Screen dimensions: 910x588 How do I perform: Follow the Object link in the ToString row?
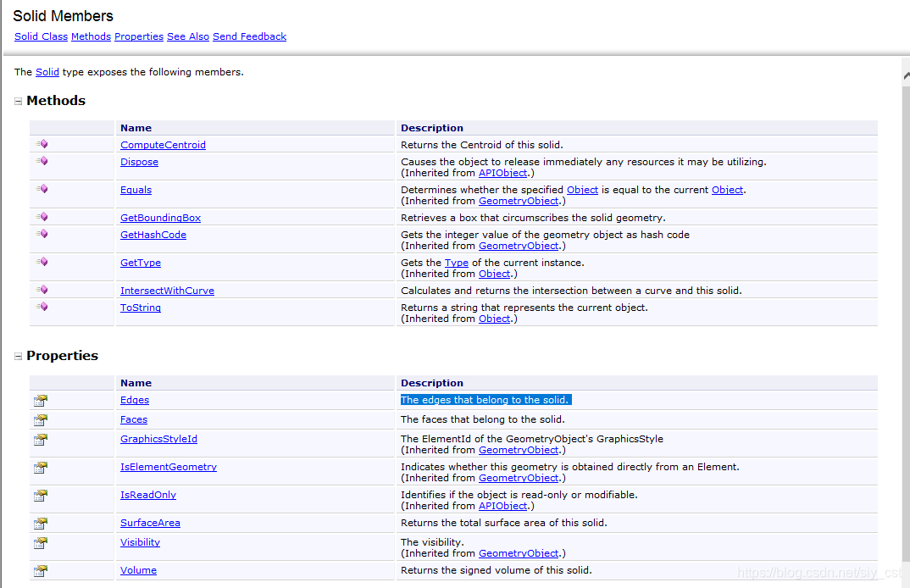tap(495, 319)
